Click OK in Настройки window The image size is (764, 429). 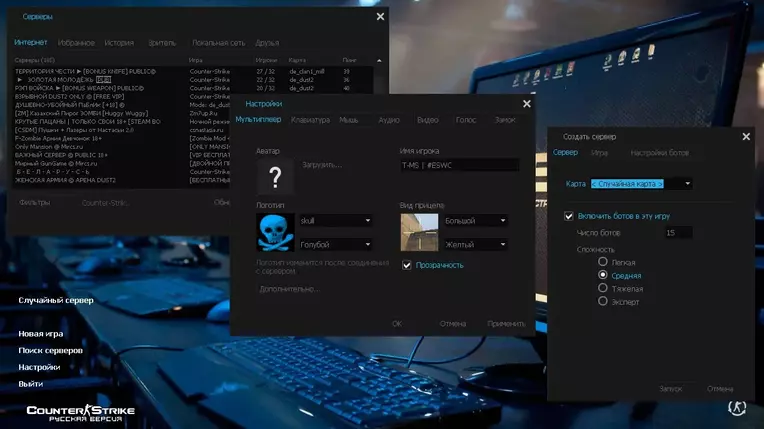coord(397,324)
